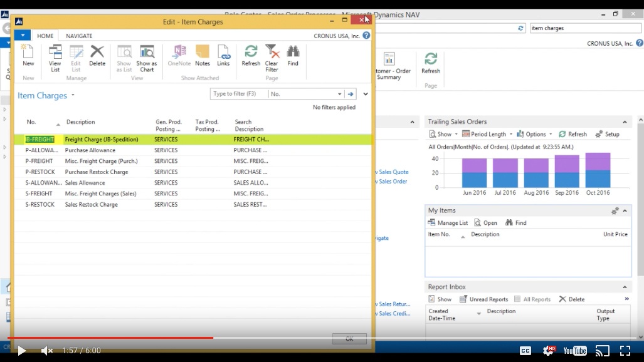Collapse Trailing Sales Orders part
The height and width of the screenshot is (362, 644).
click(x=625, y=122)
